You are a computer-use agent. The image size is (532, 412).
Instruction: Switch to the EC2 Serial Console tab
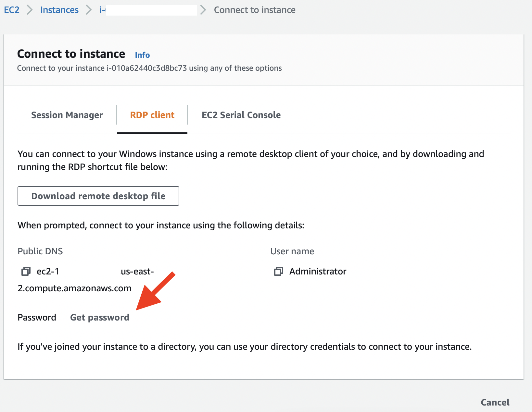coord(241,115)
